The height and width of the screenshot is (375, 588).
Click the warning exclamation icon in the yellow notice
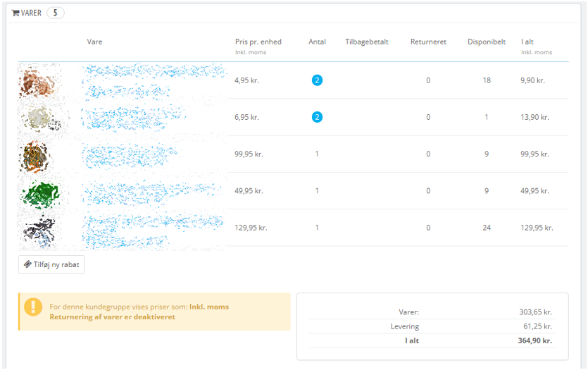[x=33, y=307]
